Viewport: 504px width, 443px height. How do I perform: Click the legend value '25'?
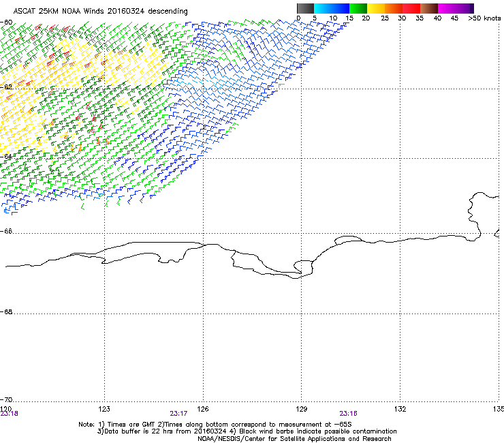(385, 18)
